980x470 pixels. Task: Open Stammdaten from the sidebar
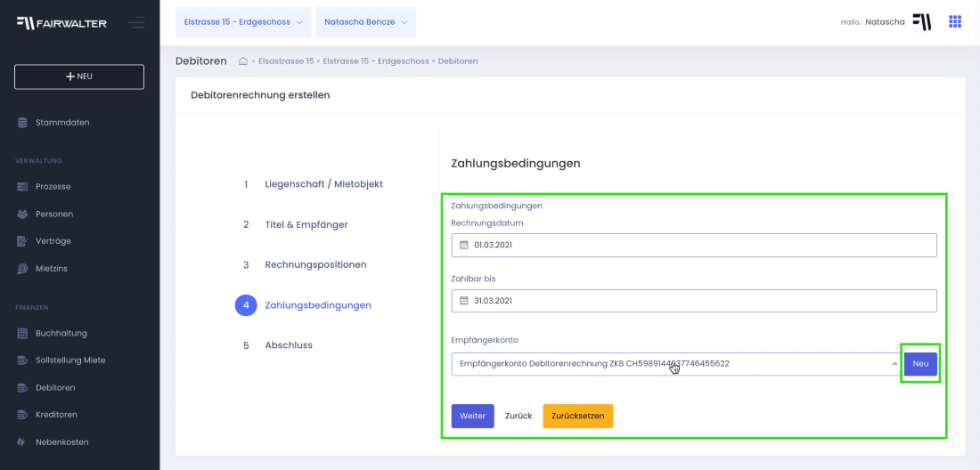(62, 123)
